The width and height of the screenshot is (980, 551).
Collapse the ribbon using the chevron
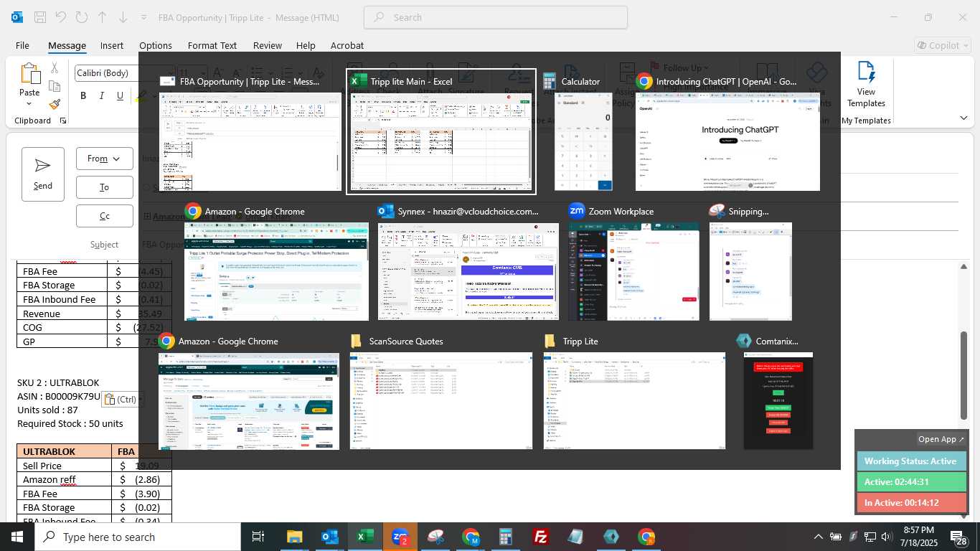[963, 118]
